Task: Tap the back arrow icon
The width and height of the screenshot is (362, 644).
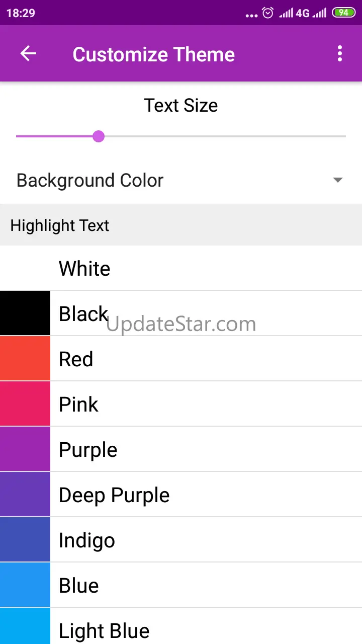Action: tap(28, 54)
